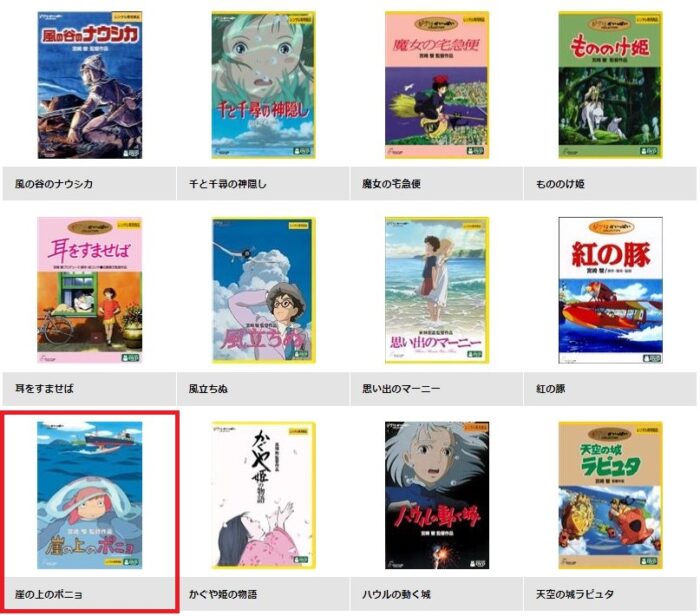Screen dimensions: 700x616
Task: Click the ハウルの動く城 cover thumbnail
Action: point(437,495)
